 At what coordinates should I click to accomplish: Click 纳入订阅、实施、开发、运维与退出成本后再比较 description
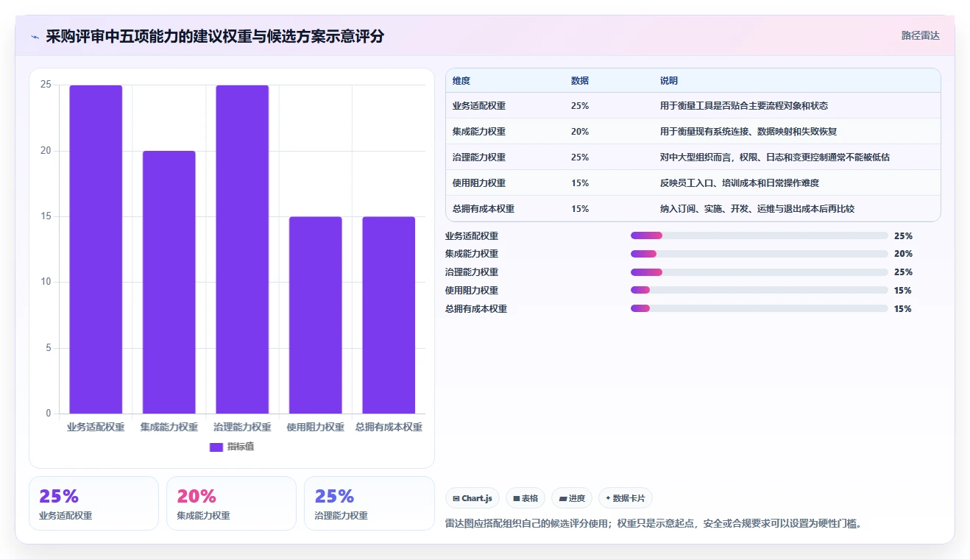(757, 209)
